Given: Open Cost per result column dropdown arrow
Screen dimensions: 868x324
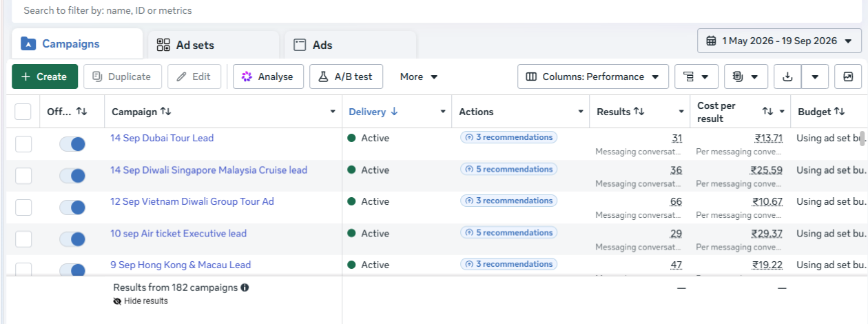Looking at the screenshot, I should (x=782, y=112).
